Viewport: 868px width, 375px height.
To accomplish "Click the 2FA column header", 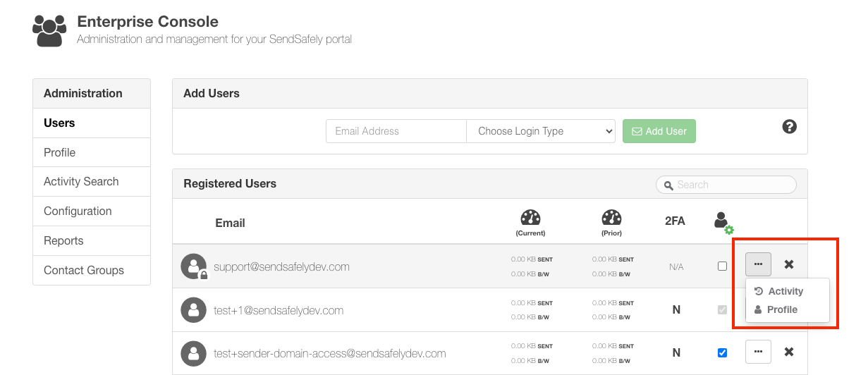I will pos(675,221).
